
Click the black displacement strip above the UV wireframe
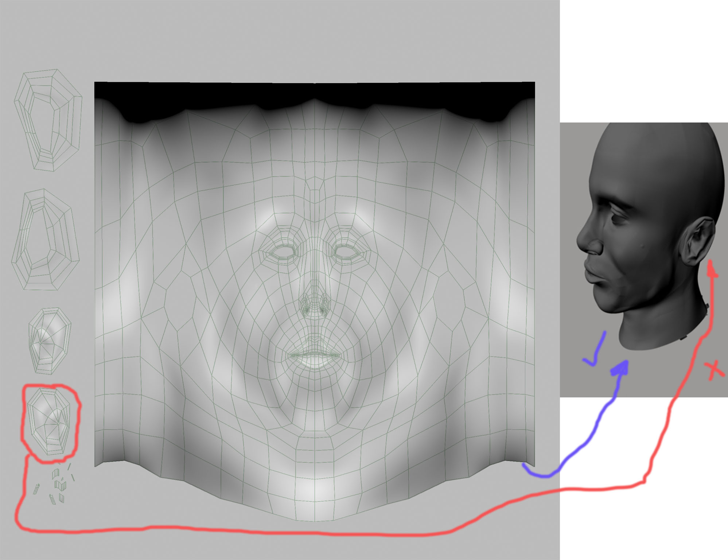(x=314, y=93)
